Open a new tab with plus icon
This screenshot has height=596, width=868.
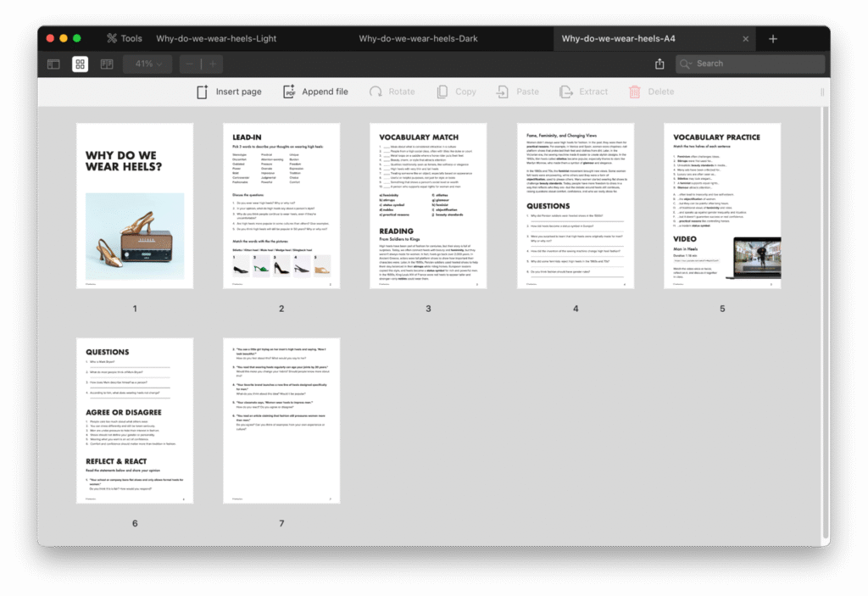pyautogui.click(x=772, y=39)
